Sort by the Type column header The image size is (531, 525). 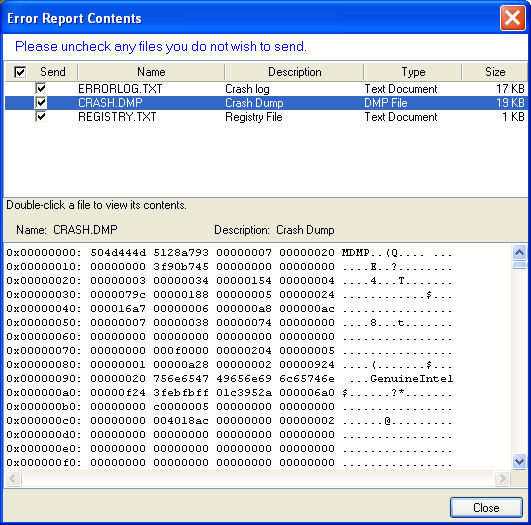click(413, 72)
